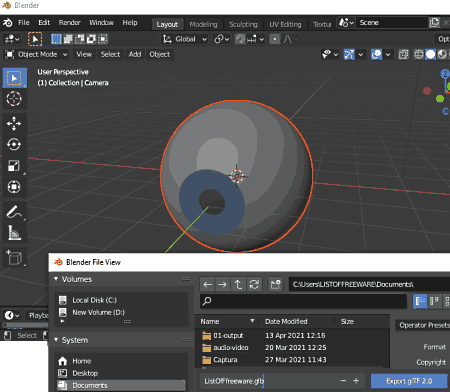Viewport: 450px width, 392px height.
Task: Switch to Sculpting workspace tab
Action: [243, 24]
